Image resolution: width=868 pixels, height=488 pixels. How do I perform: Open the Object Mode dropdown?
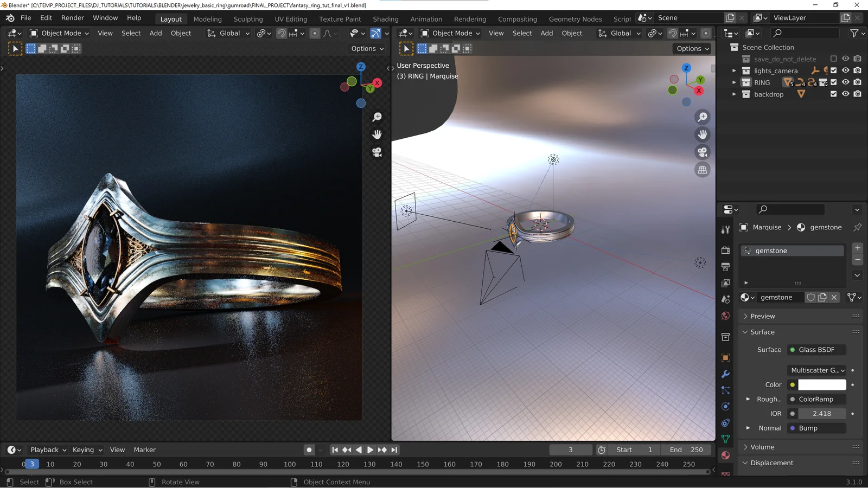coord(60,33)
